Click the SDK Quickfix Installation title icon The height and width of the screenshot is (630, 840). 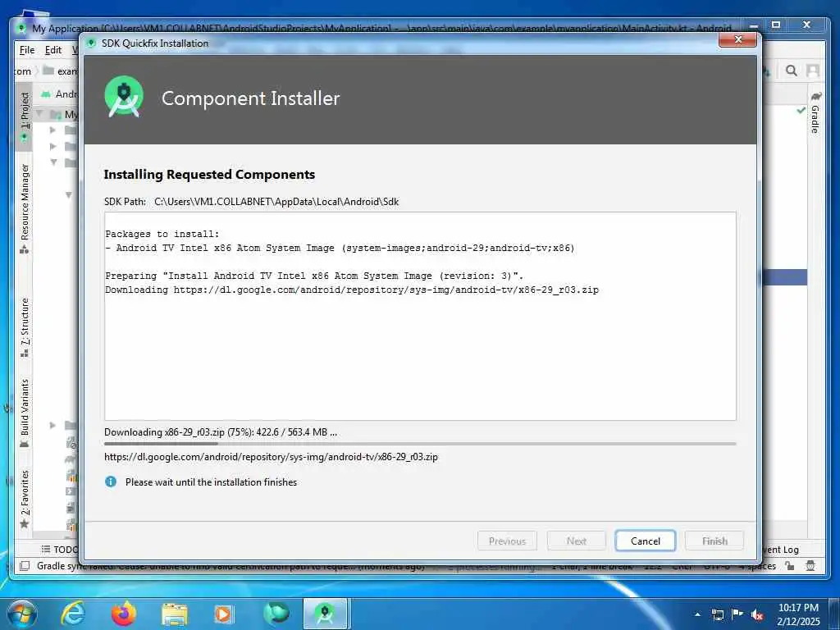(x=91, y=43)
